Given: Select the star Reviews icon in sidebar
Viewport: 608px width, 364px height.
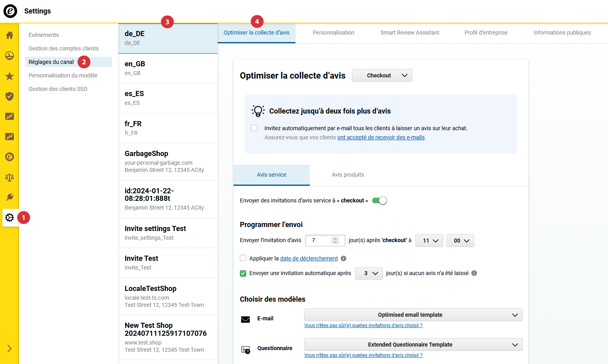Looking at the screenshot, I should tap(9, 76).
